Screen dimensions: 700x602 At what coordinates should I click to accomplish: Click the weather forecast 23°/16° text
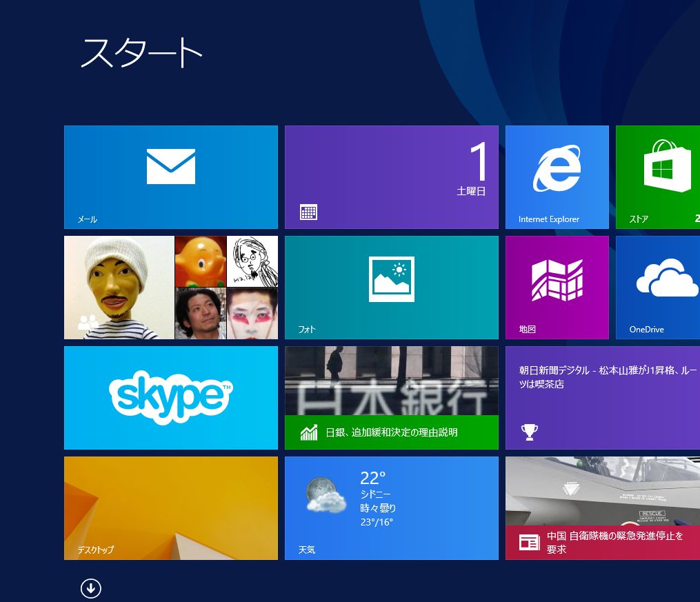point(377,522)
